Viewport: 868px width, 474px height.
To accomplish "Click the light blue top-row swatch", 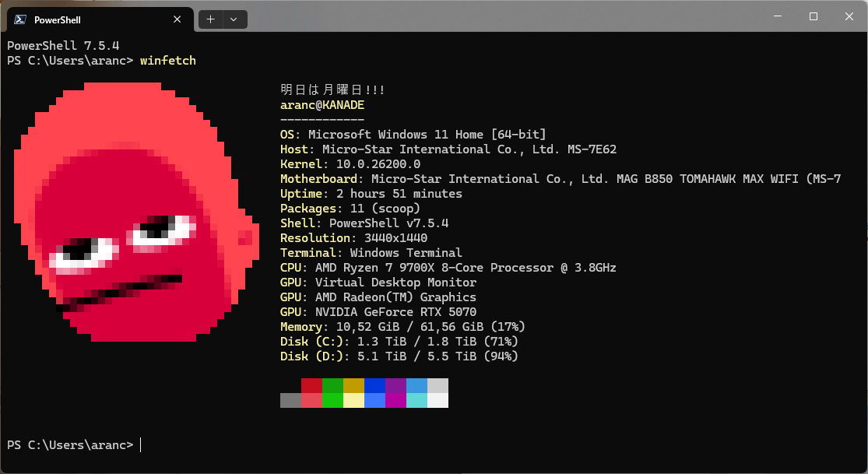I will 416,385.
